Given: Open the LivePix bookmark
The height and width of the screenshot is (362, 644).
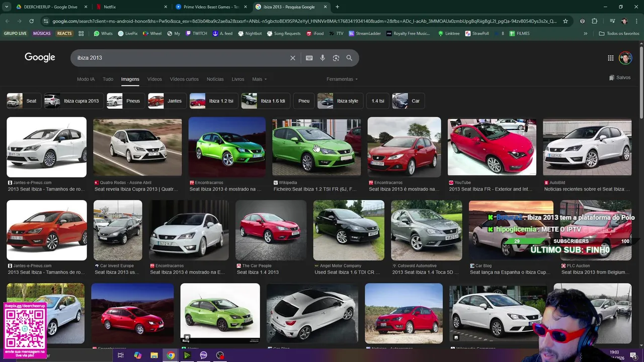Looking at the screenshot, I should 128,33.
